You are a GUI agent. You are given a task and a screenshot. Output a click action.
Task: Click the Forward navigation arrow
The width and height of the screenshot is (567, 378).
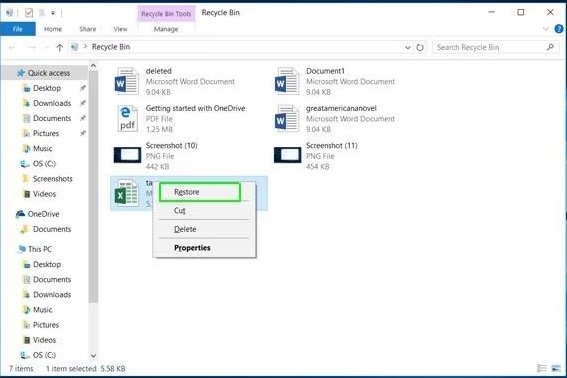click(32, 47)
